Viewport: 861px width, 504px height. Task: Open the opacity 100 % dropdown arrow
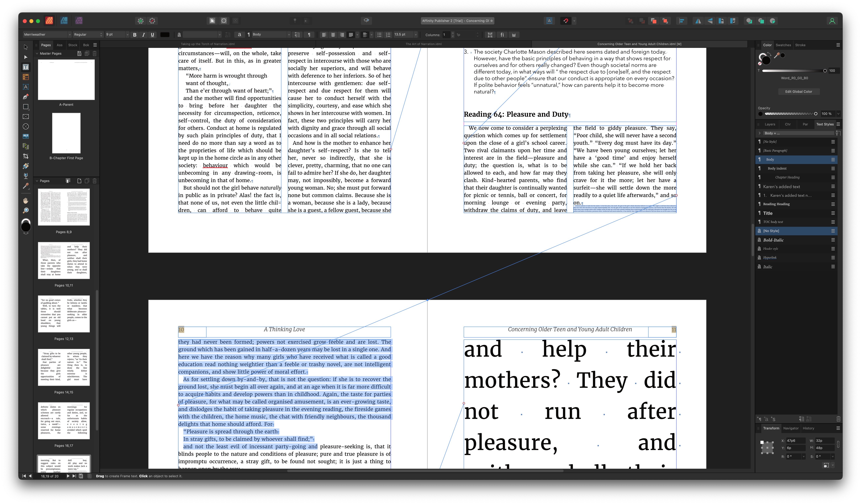click(x=838, y=114)
